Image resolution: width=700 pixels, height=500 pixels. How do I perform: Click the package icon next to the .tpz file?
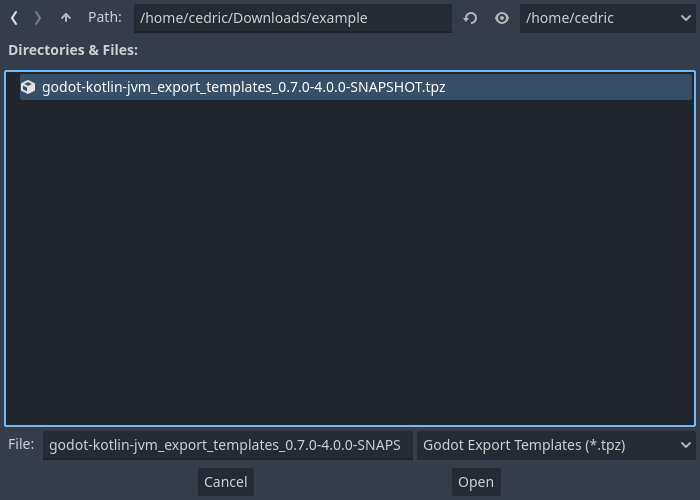pyautogui.click(x=28, y=87)
